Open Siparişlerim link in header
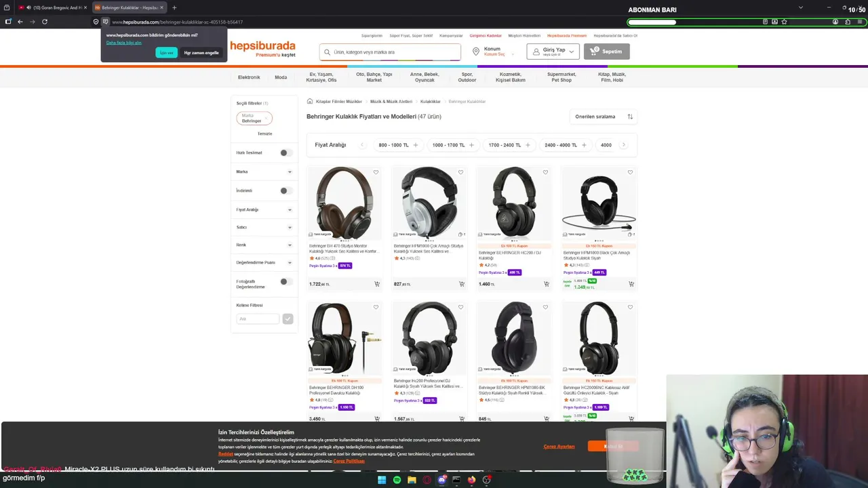Viewport: 868px width, 488px height. click(x=372, y=35)
